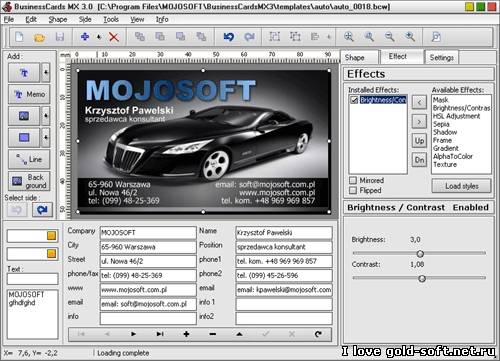Delete with the red X toolbar icon
The height and width of the screenshot is (361, 500).
[x=114, y=37]
